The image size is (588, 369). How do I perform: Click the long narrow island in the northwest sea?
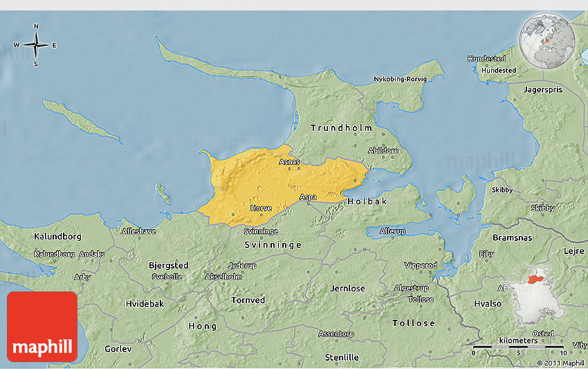click(82, 120)
